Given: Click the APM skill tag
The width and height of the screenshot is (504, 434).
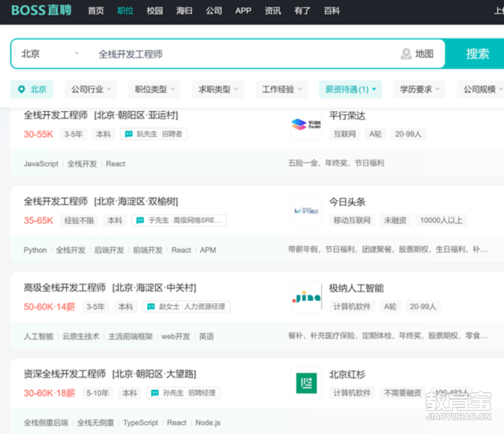Looking at the screenshot, I should pyautogui.click(x=207, y=250).
